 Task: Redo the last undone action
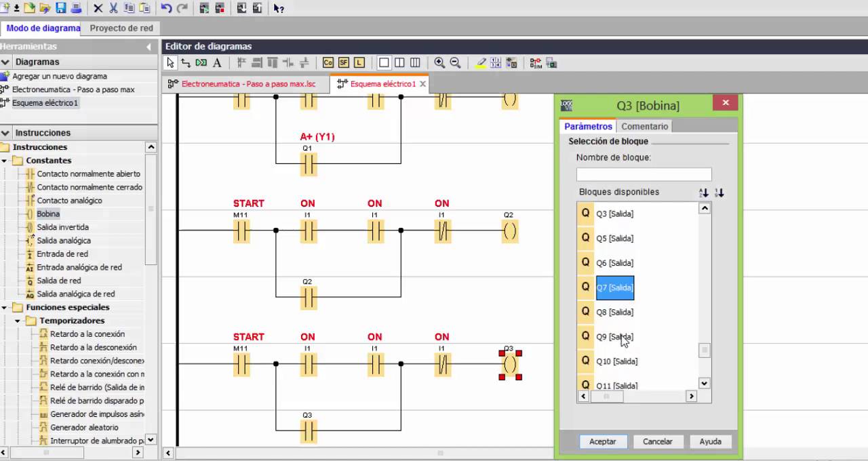tap(182, 8)
